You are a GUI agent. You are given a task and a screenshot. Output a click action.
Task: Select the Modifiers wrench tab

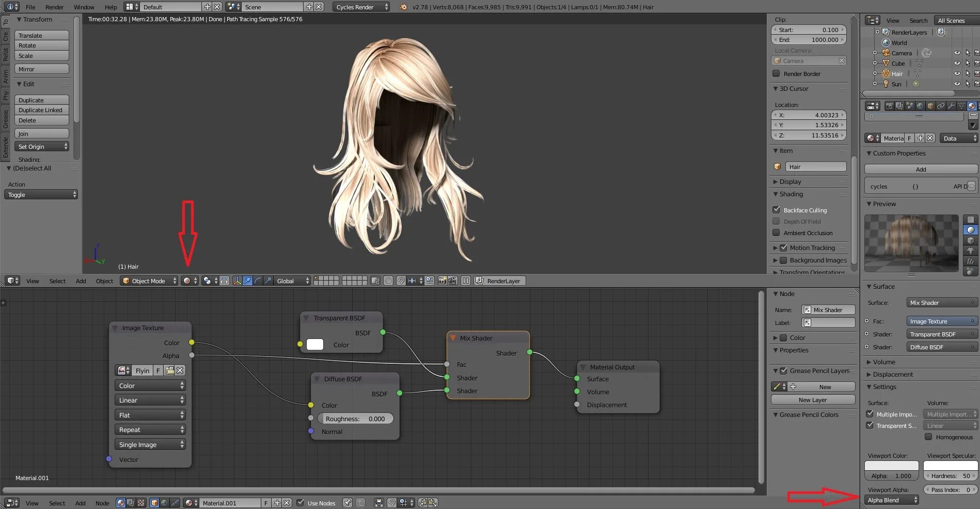(x=951, y=106)
